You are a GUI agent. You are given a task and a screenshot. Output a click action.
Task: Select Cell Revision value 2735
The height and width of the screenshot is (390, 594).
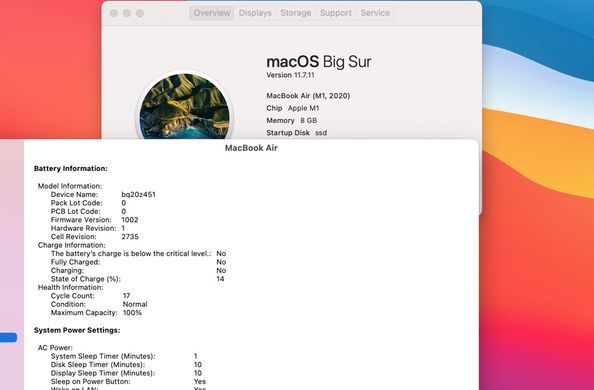130,237
